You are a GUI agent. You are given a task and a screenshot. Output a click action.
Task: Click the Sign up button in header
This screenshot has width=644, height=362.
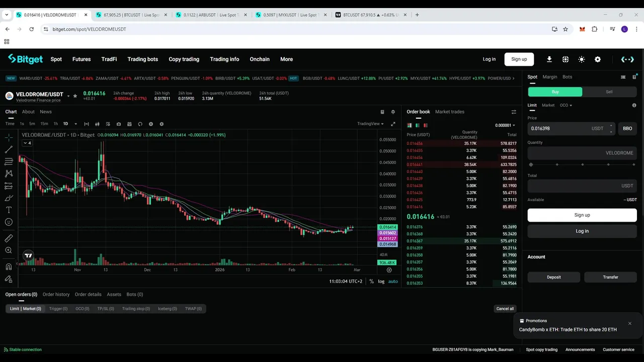coord(519,59)
